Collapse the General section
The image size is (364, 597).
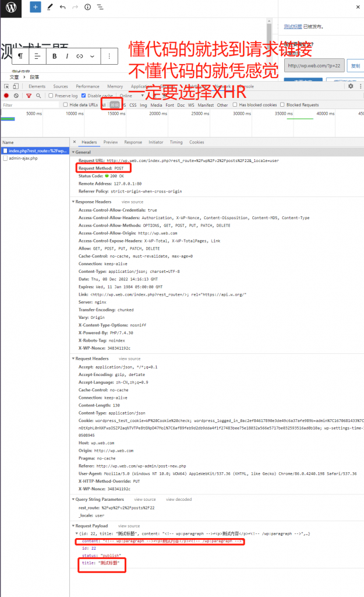[x=73, y=152]
